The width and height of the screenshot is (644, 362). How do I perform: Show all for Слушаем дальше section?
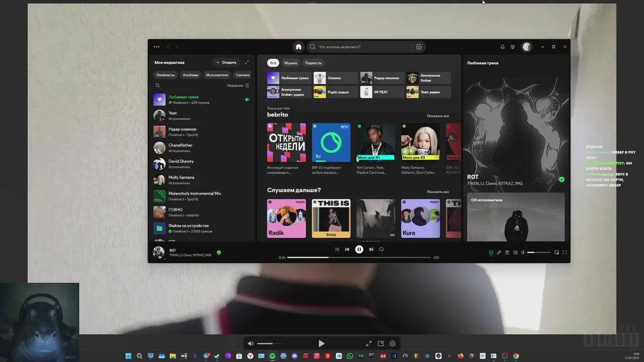click(x=438, y=192)
